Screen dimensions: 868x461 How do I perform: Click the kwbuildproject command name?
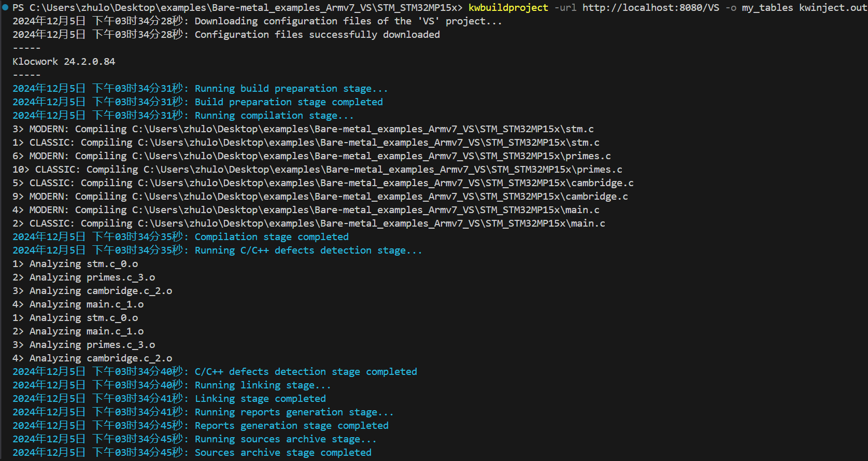point(508,8)
